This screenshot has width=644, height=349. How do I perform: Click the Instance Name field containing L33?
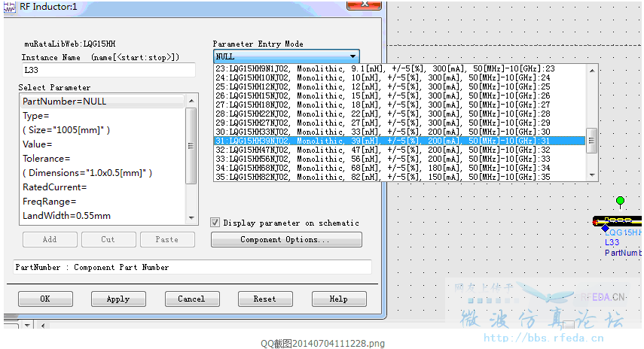[x=108, y=70]
